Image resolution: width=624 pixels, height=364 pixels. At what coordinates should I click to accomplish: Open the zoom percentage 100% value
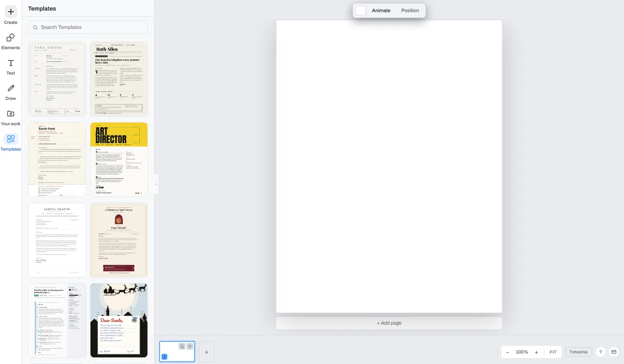522,352
